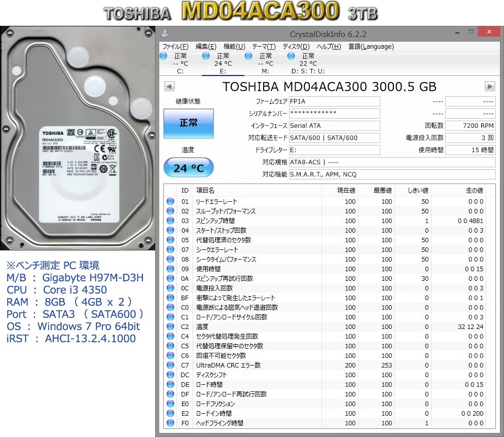Click status icon for 09 使用時間 row
The image size is (504, 437).
point(170,269)
